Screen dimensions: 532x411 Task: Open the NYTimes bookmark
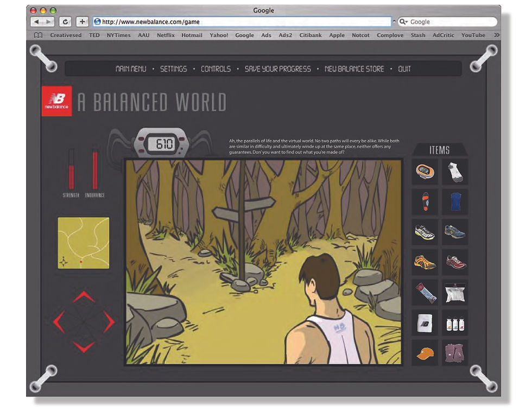pos(118,35)
